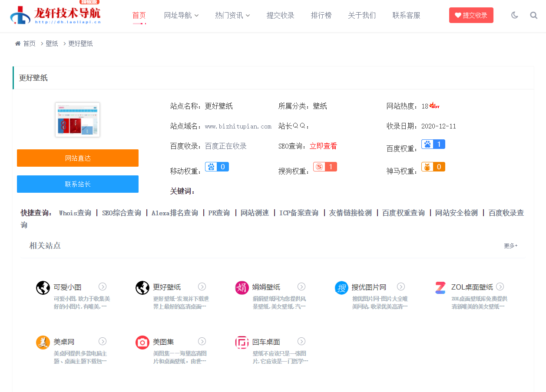The image size is (546, 392).
Task: Open the 联系客服 menu item
Action: tap(407, 15)
